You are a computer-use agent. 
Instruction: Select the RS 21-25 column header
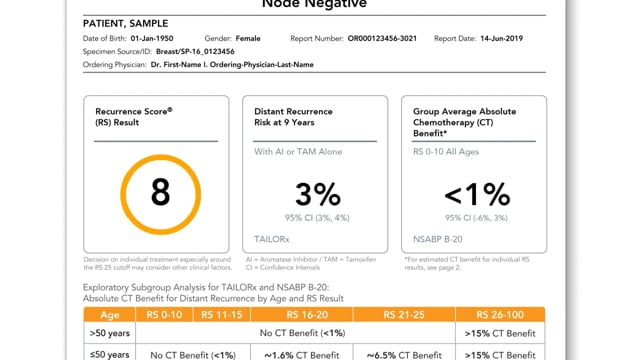[404, 315]
